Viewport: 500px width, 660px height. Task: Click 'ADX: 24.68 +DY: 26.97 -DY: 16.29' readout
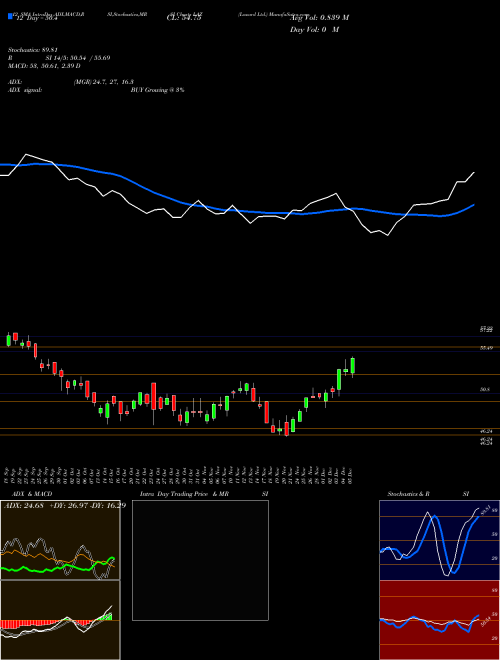[65, 505]
